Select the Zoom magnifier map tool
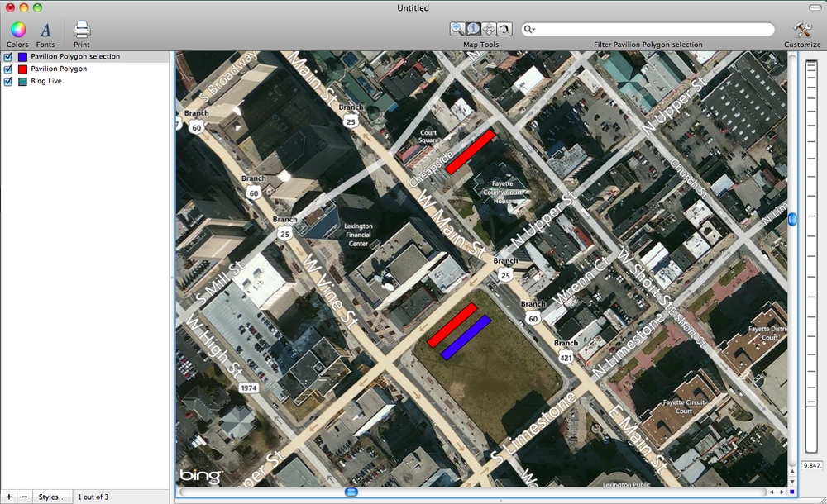This screenshot has height=504, width=827. (x=457, y=29)
